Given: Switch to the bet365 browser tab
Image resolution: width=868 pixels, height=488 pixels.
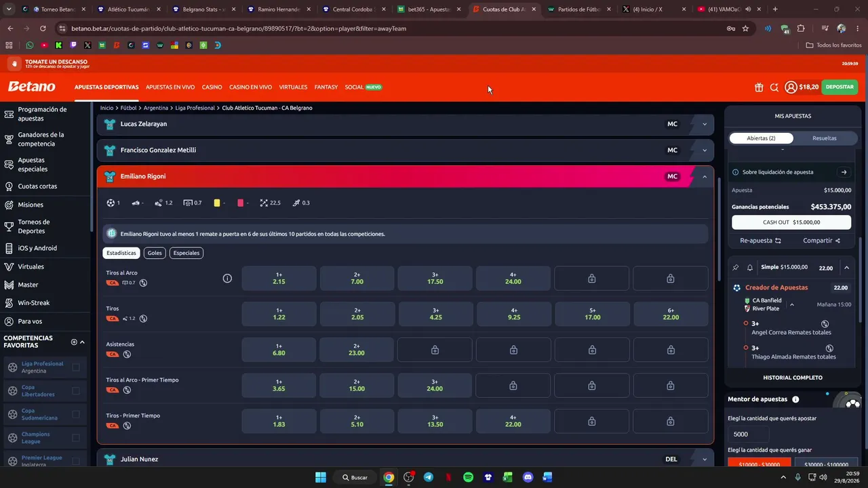Looking at the screenshot, I should (x=430, y=9).
